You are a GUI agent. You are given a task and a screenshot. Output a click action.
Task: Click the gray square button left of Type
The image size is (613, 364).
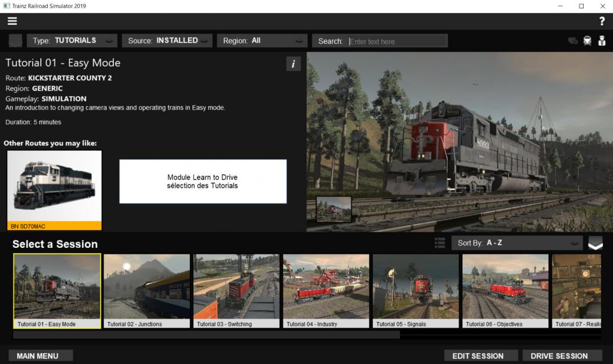(x=15, y=41)
